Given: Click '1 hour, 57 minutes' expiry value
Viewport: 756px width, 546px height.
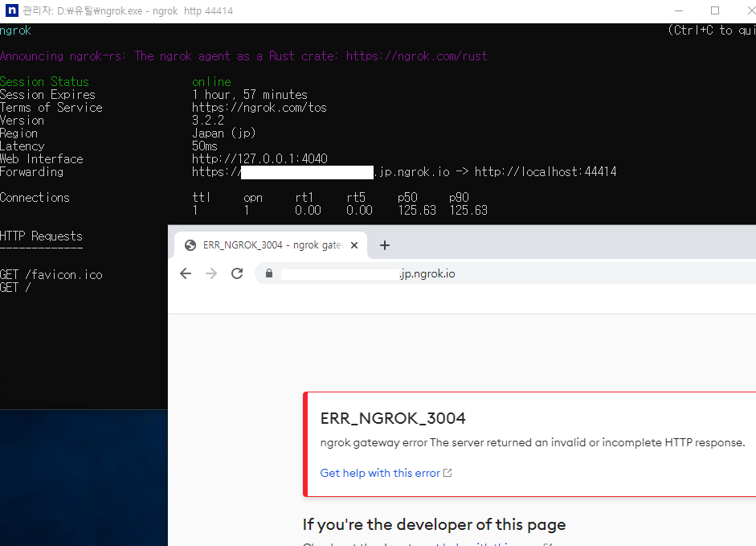Looking at the screenshot, I should (250, 95).
